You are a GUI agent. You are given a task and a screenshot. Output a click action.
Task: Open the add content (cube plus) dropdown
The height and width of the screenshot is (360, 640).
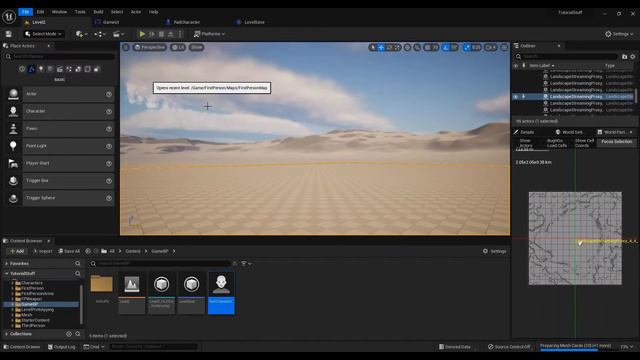point(82,34)
